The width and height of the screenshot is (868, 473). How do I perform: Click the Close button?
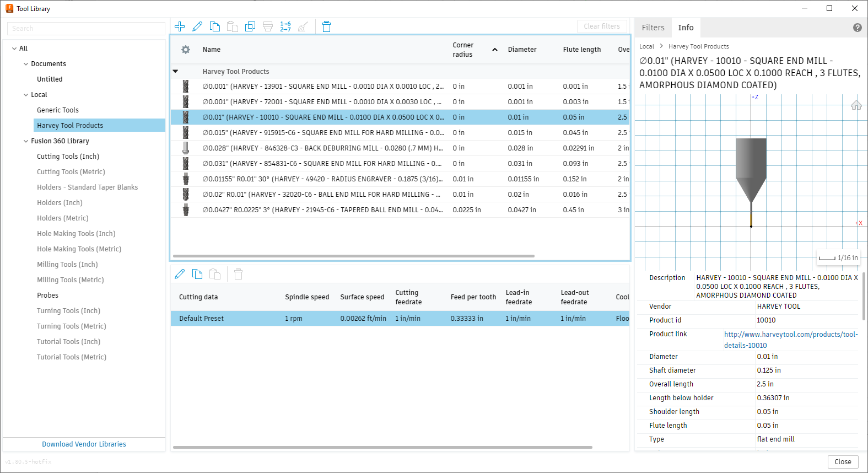point(843,462)
